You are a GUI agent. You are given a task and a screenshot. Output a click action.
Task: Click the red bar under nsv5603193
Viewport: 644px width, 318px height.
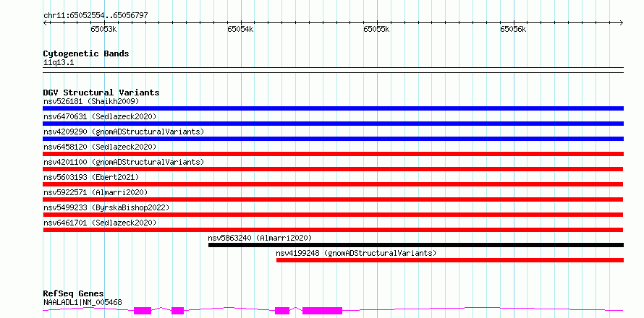coord(333,184)
